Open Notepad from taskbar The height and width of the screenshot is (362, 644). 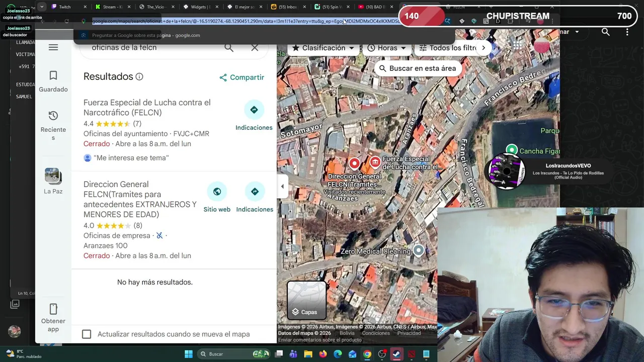click(x=426, y=354)
